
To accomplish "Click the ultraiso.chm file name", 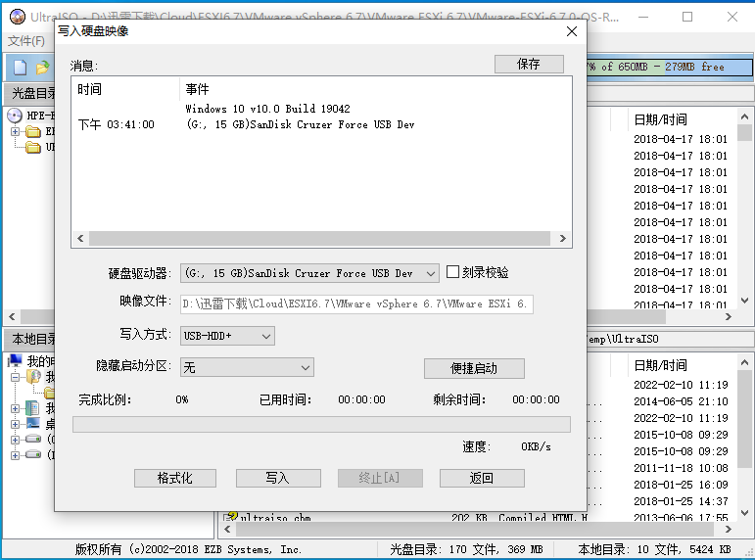I will [x=275, y=518].
